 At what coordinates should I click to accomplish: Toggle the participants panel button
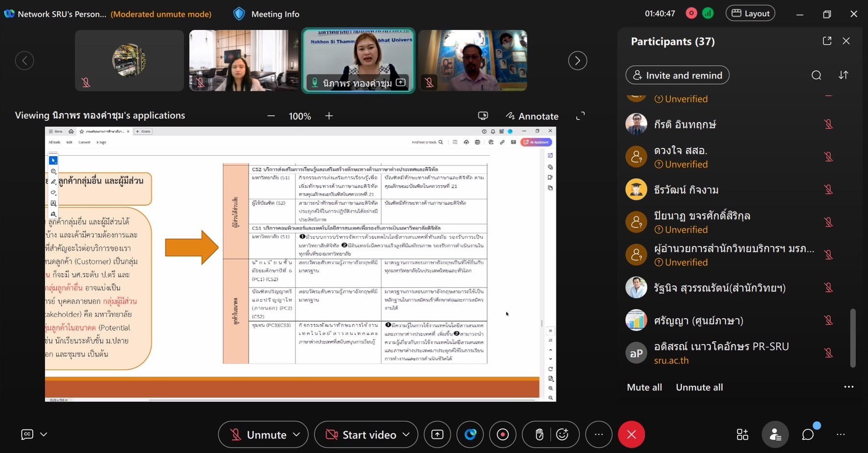pos(775,434)
